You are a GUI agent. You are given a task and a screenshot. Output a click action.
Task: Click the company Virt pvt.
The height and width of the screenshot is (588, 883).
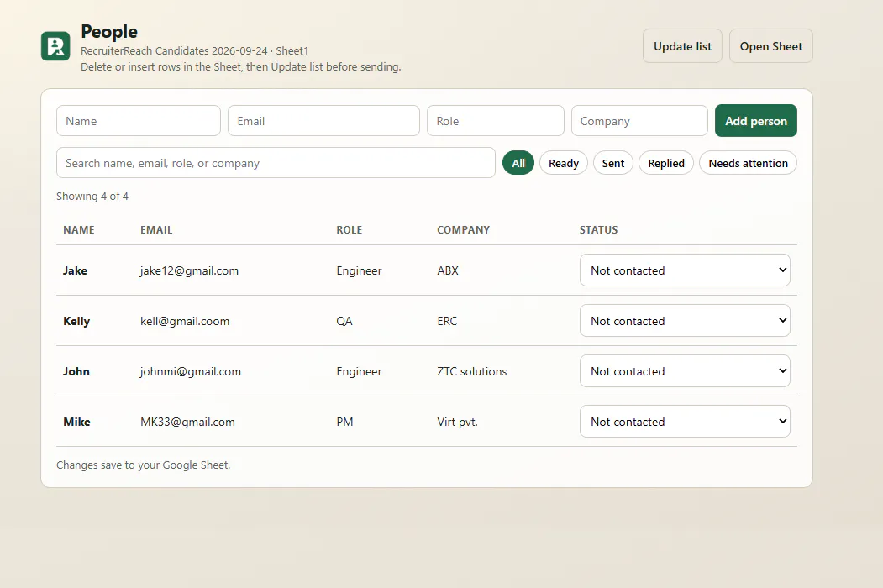(457, 422)
